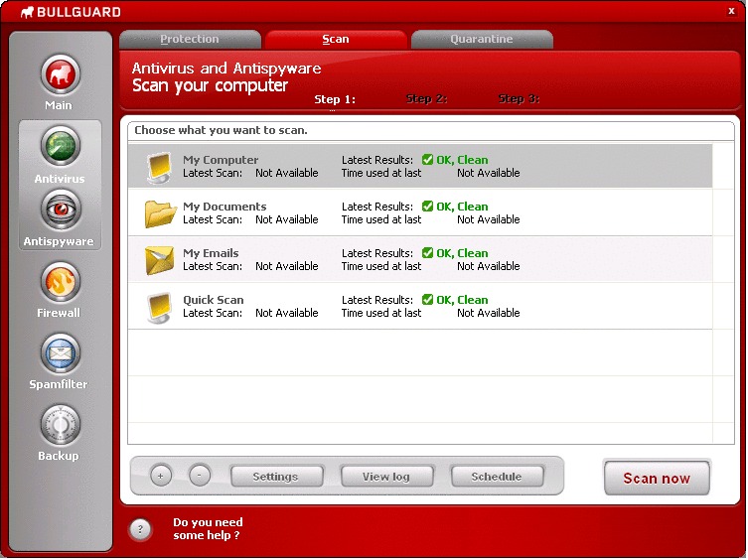
Task: Click green check icon in Quick Scan row
Action: coord(427,300)
